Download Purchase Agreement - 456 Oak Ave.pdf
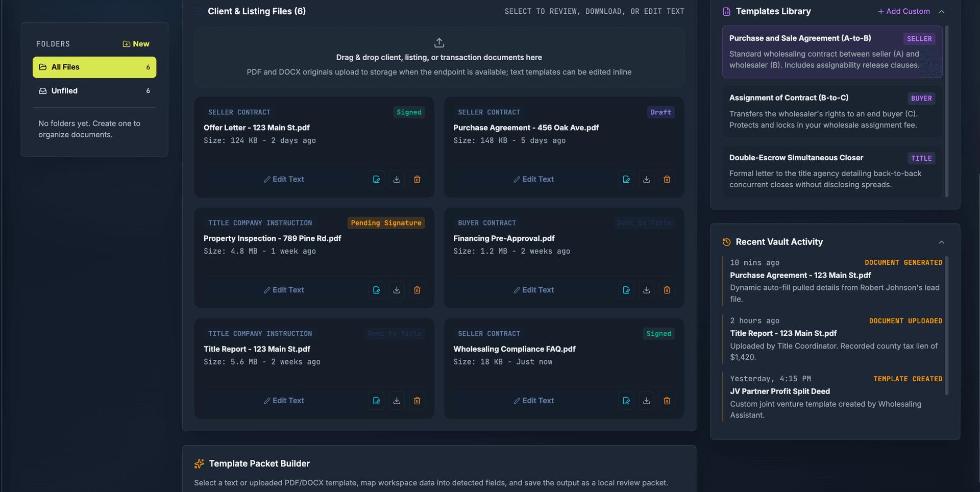Image resolution: width=980 pixels, height=492 pixels. 647,179
